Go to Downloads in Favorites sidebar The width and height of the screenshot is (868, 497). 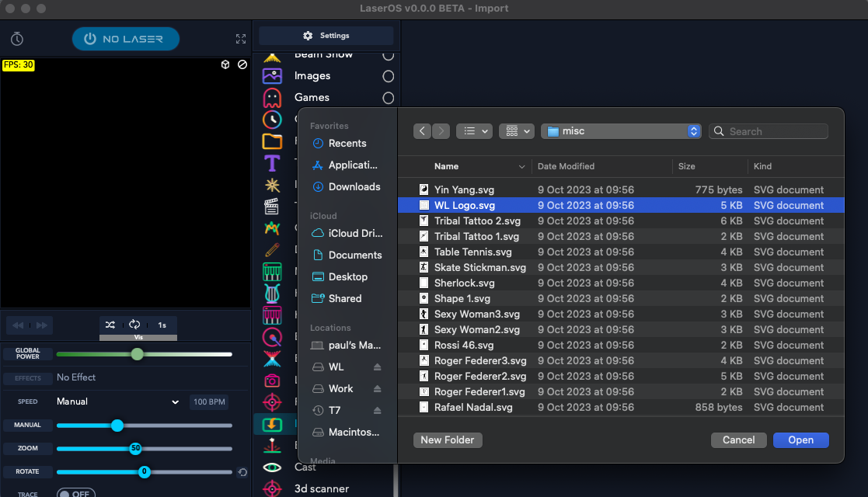click(x=354, y=186)
